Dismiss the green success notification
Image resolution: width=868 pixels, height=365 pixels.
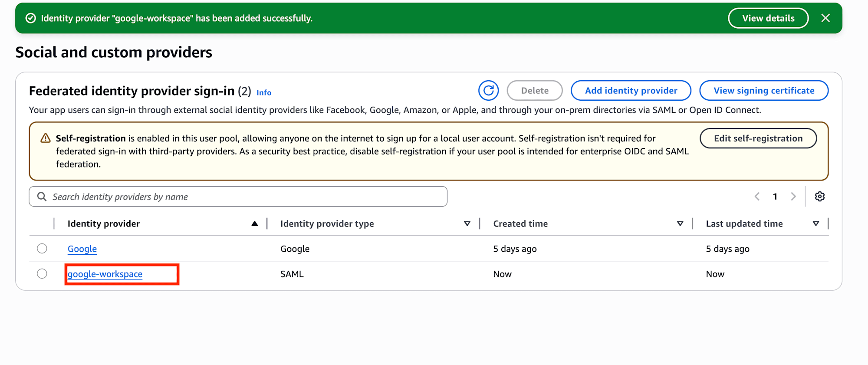coord(825,18)
